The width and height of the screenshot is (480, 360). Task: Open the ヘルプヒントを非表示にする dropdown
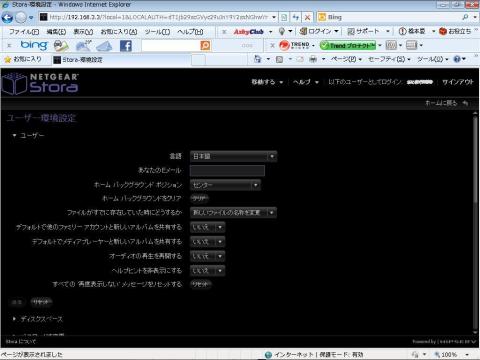pyautogui.click(x=208, y=270)
